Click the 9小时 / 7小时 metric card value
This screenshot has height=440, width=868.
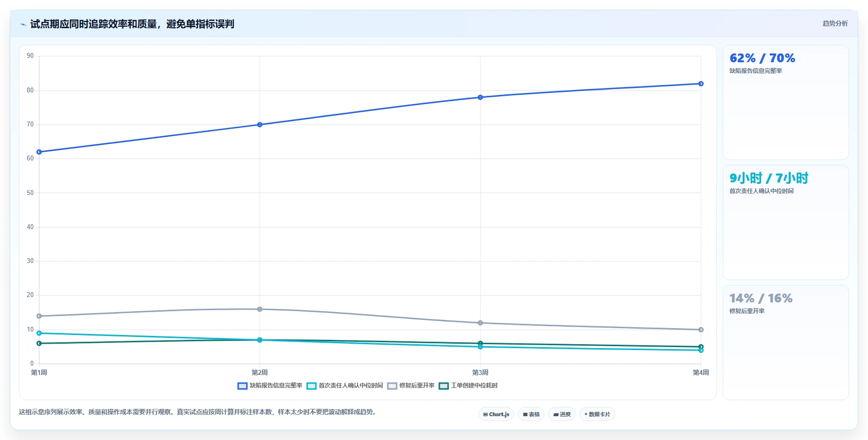coord(768,178)
